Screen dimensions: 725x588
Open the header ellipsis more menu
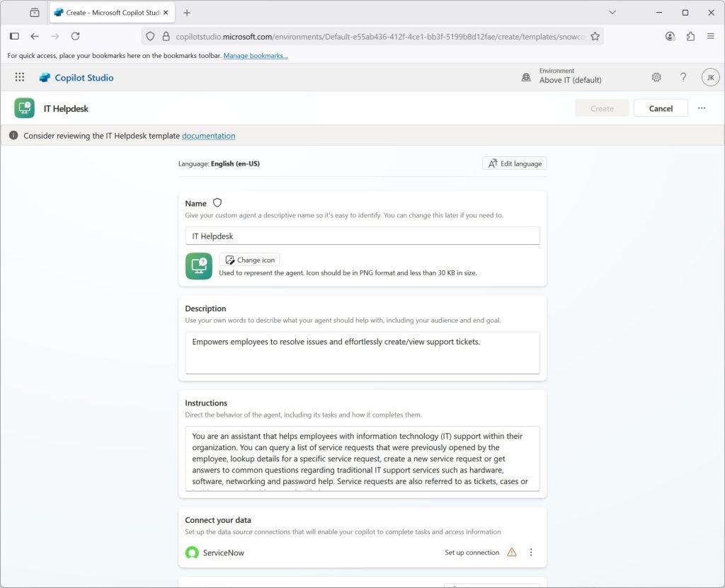pyautogui.click(x=702, y=108)
